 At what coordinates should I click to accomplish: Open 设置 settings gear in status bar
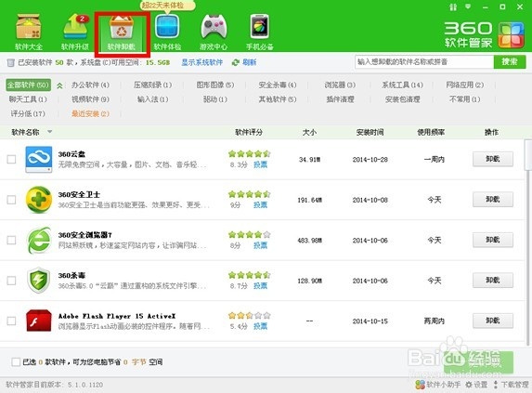click(476, 385)
